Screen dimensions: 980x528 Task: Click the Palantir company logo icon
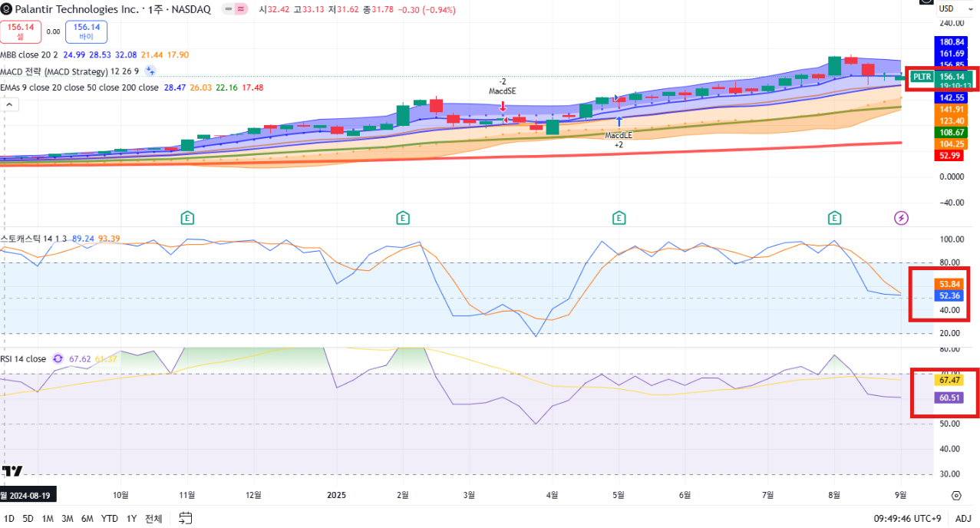pyautogui.click(x=6, y=10)
